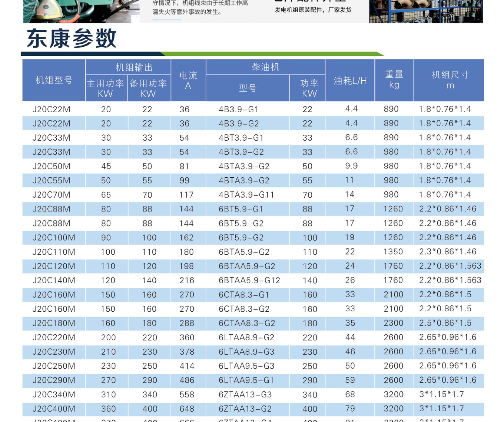Click the 486 current value
The height and width of the screenshot is (422, 504).
[187, 381]
